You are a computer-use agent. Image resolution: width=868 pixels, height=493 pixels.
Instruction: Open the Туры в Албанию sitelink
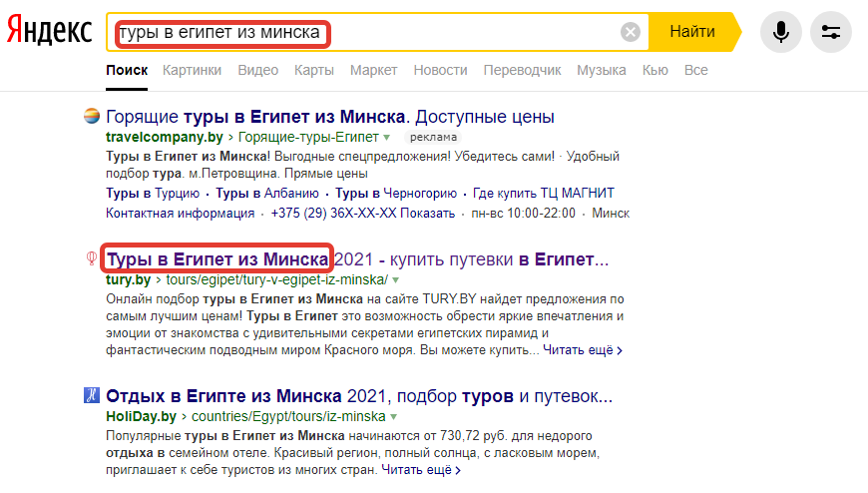[x=267, y=194]
